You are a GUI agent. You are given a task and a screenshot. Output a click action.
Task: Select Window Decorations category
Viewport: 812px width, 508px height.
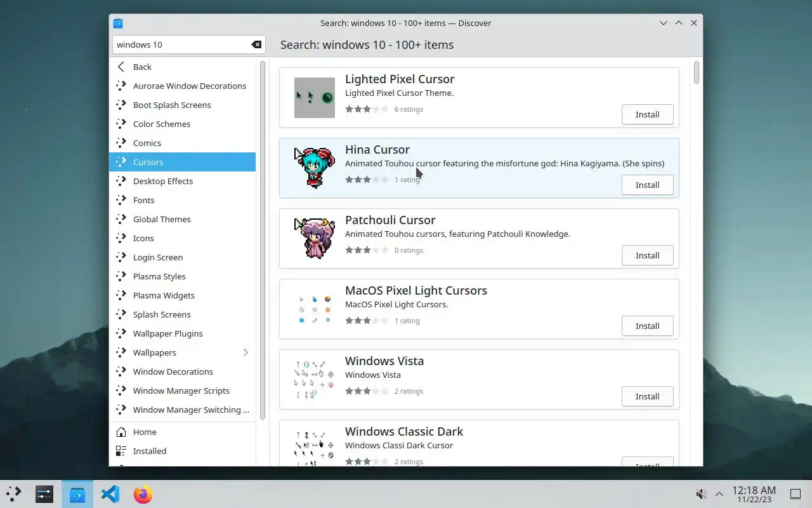pyautogui.click(x=182, y=371)
